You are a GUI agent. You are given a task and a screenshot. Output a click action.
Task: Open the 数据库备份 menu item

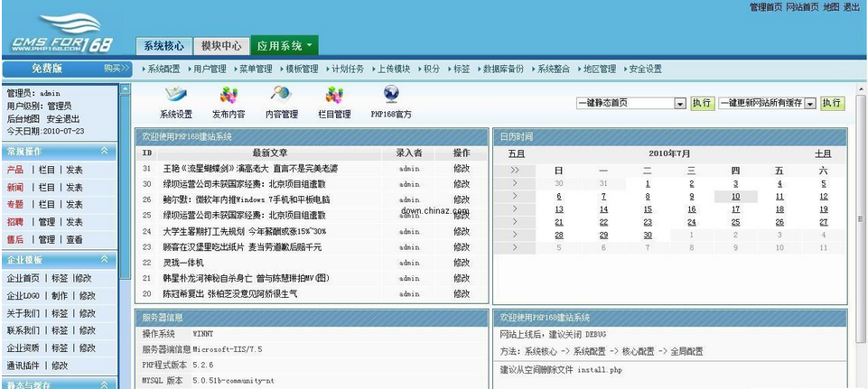[503, 69]
